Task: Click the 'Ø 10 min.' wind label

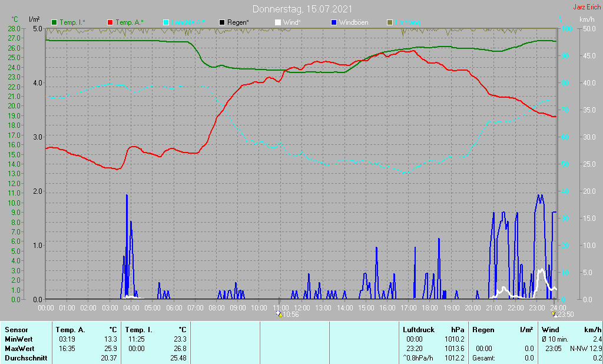Action: (555, 339)
